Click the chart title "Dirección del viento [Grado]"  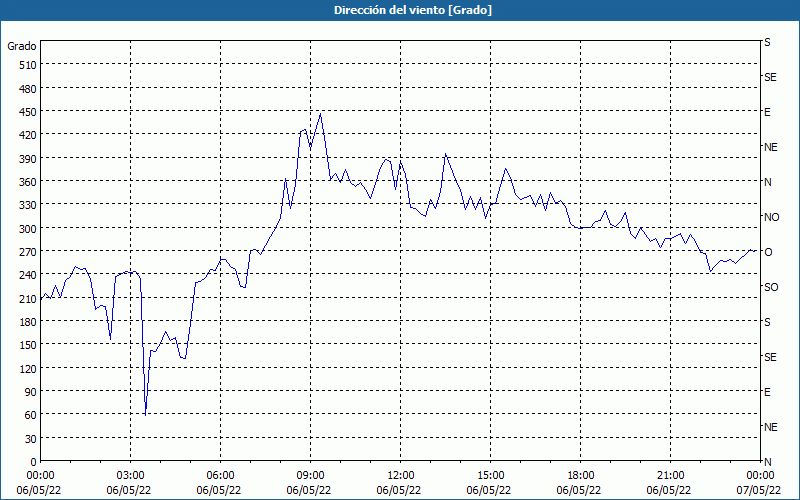[x=413, y=10]
